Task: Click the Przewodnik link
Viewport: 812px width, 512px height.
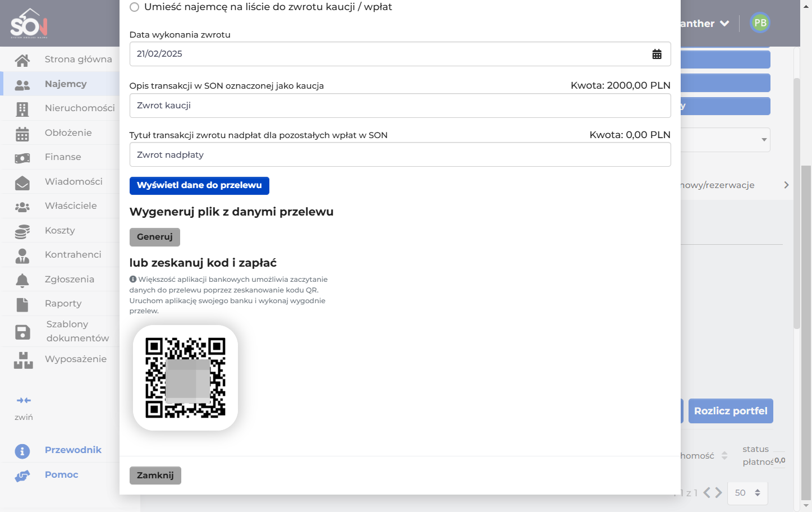Action: coord(73,450)
